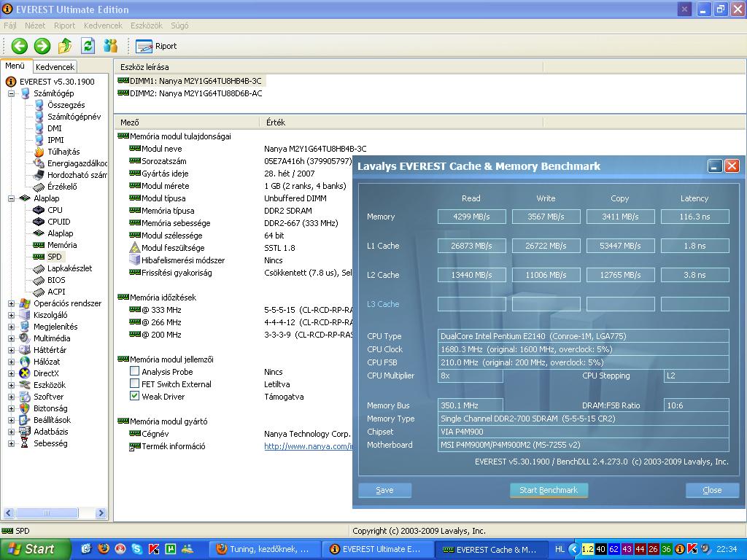The width and height of the screenshot is (747, 560).
Task: Select the Sebesség hourglass item
Action: pyautogui.click(x=50, y=443)
